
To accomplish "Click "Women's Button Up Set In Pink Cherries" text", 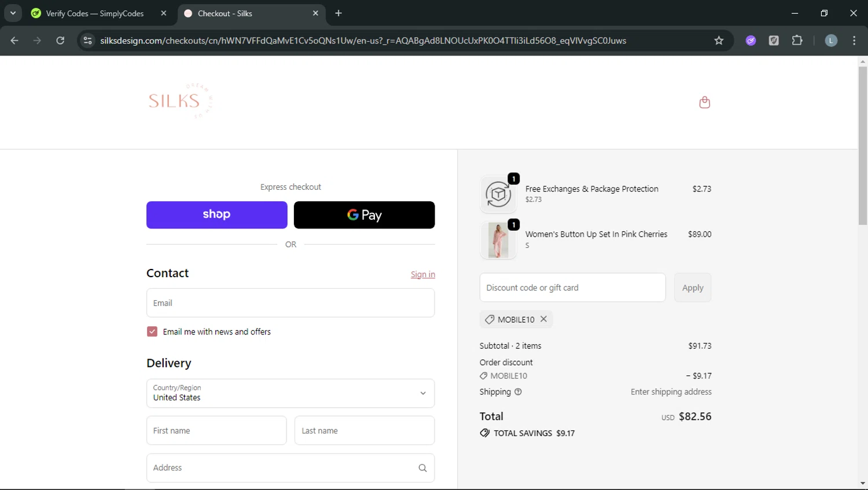I will tap(596, 234).
